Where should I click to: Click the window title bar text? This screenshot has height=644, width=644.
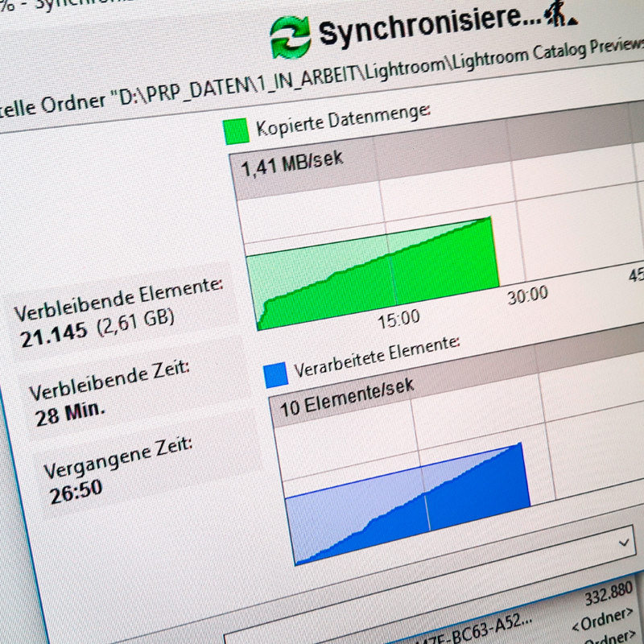(48, 8)
